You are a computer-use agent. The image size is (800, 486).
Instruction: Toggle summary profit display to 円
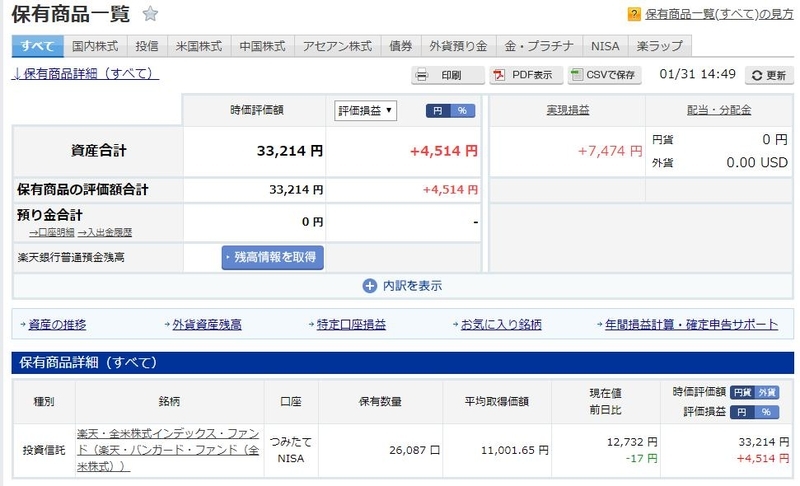438,111
